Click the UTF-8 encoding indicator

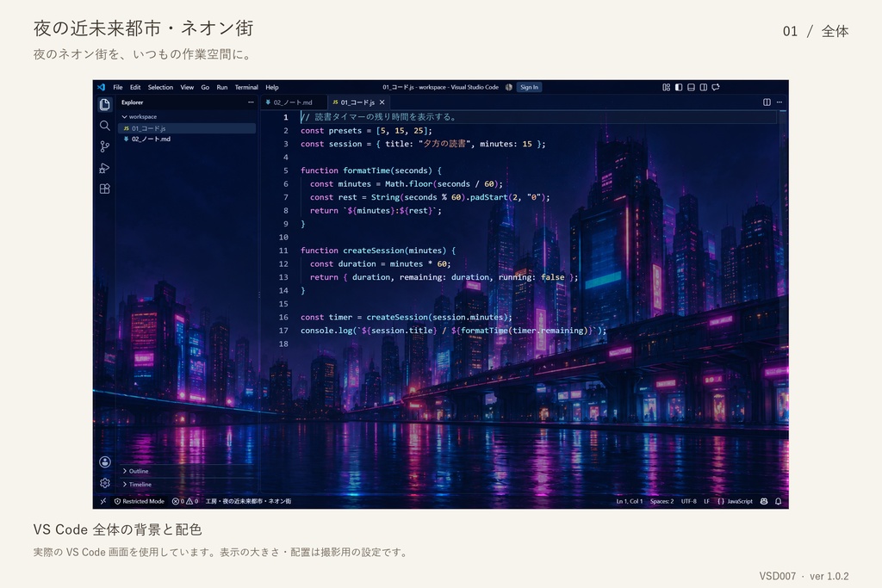688,501
